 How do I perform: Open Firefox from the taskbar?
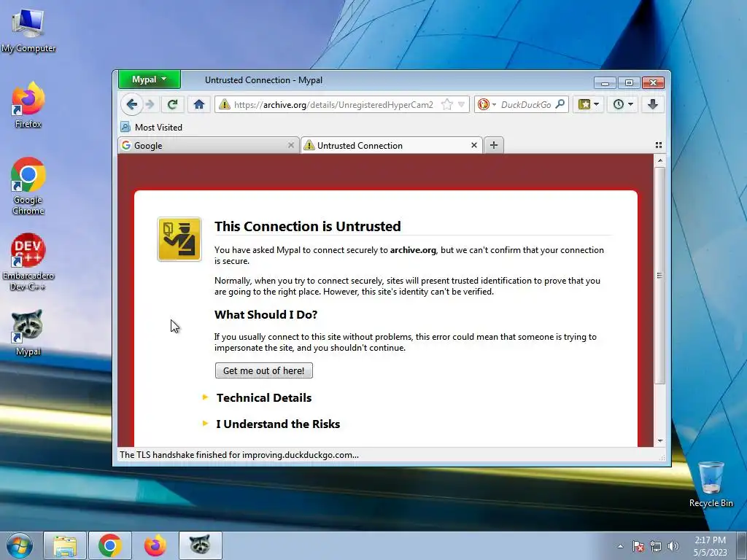(x=155, y=545)
